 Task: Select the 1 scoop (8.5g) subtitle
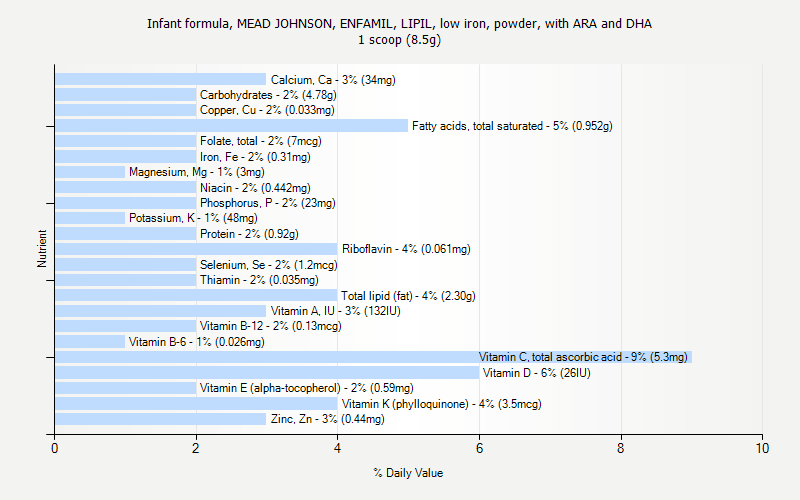point(399,40)
